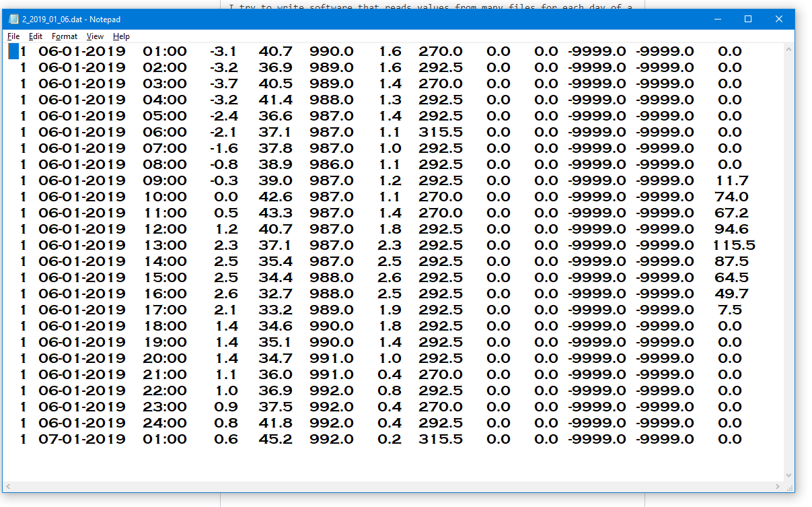Click the horizontal scrollbar left arrow

(x=8, y=486)
